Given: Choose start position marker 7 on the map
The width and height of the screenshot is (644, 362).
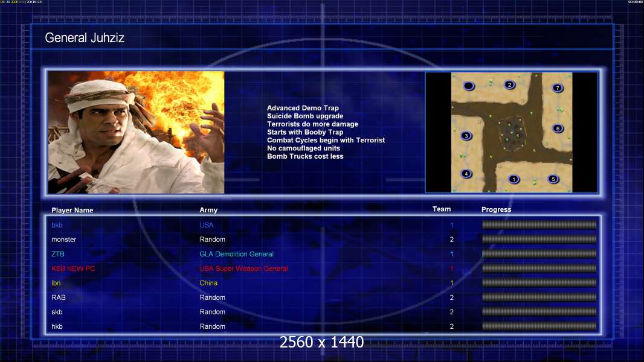Looking at the screenshot, I should 558,87.
